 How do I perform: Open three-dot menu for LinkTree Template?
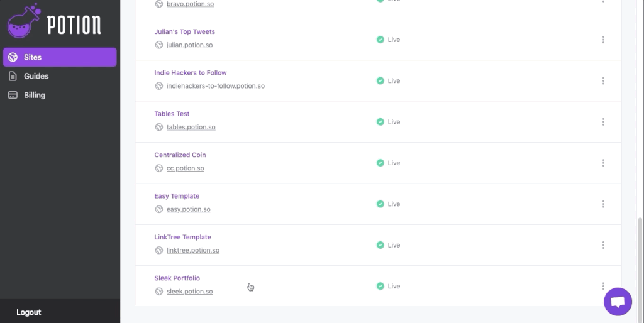point(603,245)
